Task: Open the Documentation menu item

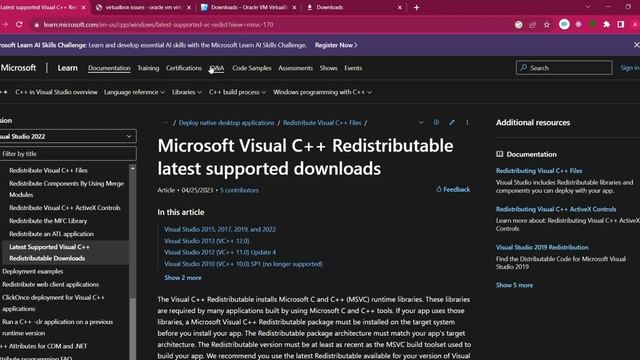Action: point(109,68)
